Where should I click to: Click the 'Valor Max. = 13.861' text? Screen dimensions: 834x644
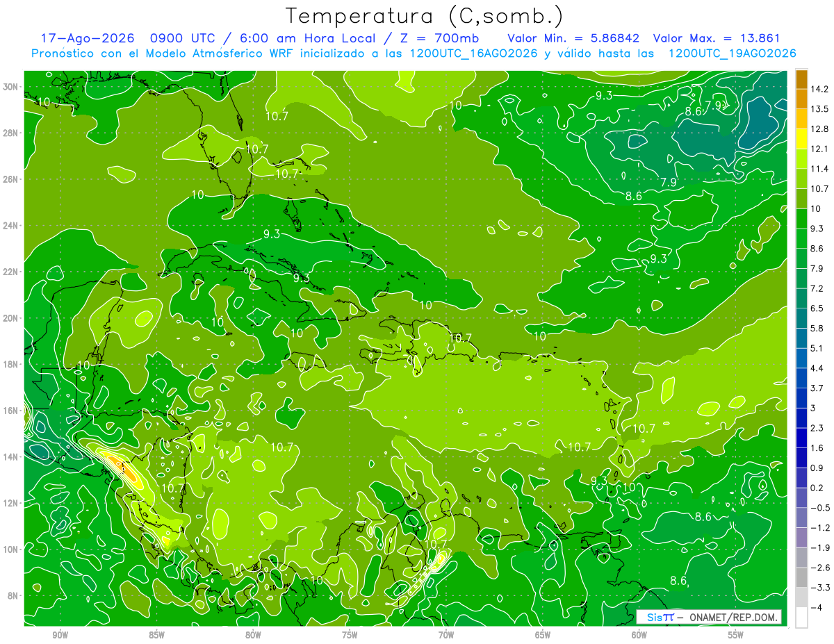[715, 38]
